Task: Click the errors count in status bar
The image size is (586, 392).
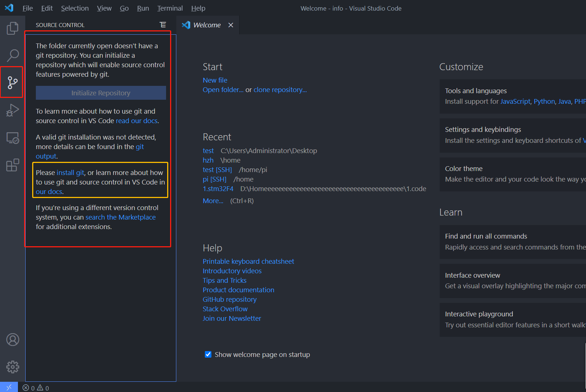Action: [x=29, y=388]
